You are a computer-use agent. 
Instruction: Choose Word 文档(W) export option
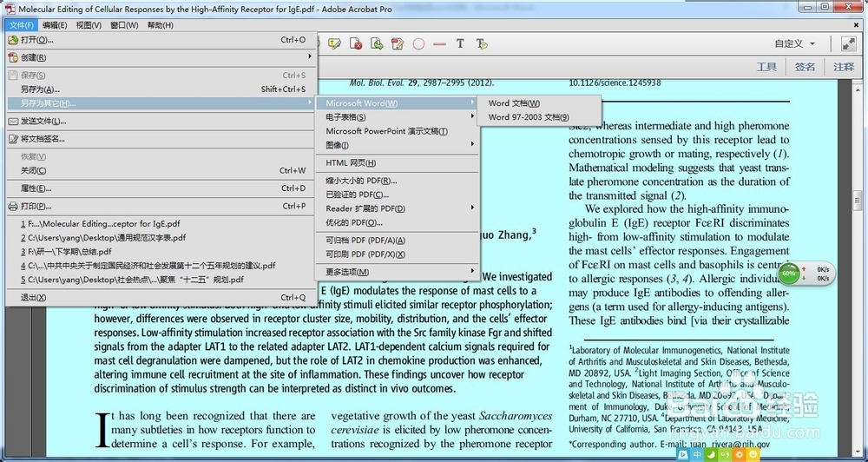click(540, 103)
